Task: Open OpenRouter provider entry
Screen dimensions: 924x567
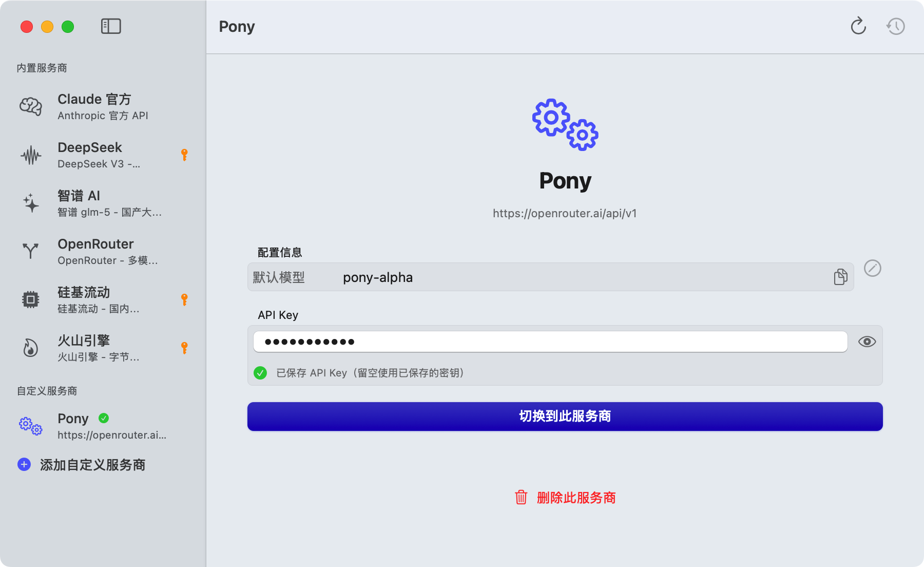Action: point(103,251)
